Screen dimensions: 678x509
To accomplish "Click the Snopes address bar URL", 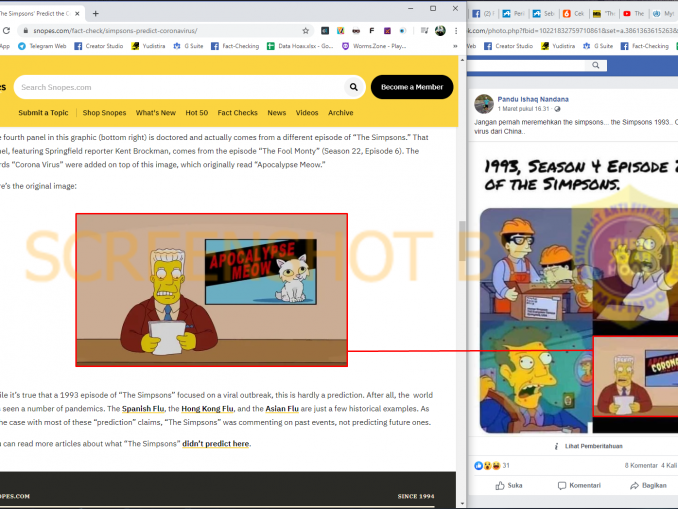I will tap(115, 31).
